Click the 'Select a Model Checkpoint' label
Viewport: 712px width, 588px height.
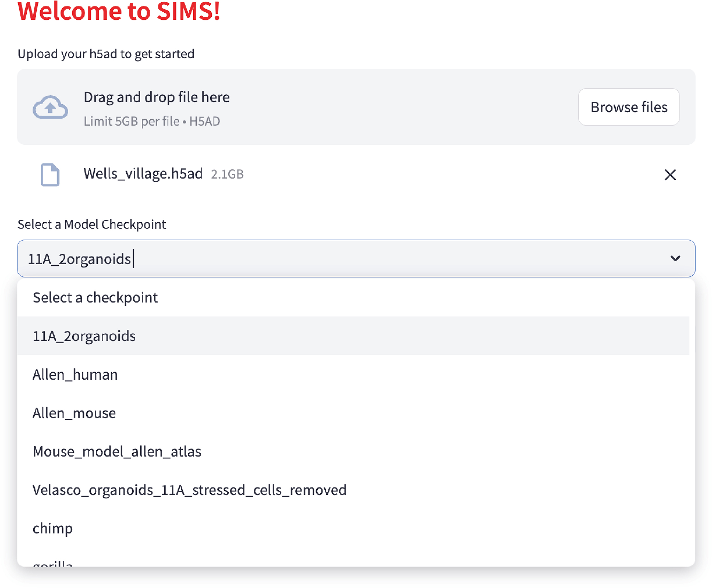(92, 224)
